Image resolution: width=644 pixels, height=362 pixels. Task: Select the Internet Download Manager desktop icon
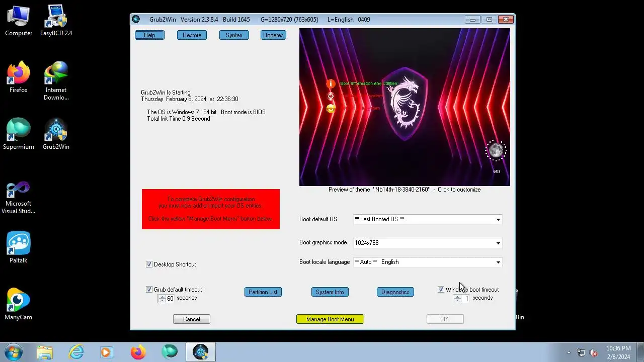click(56, 80)
